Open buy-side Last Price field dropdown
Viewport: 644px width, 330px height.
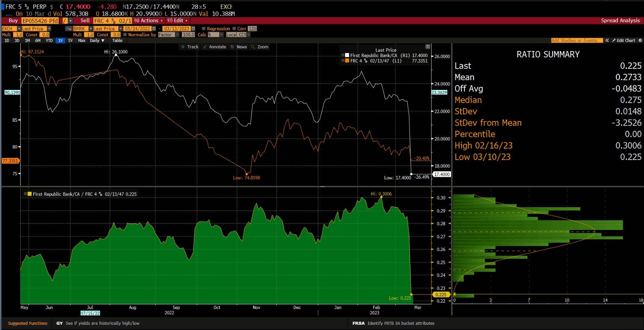point(49,28)
